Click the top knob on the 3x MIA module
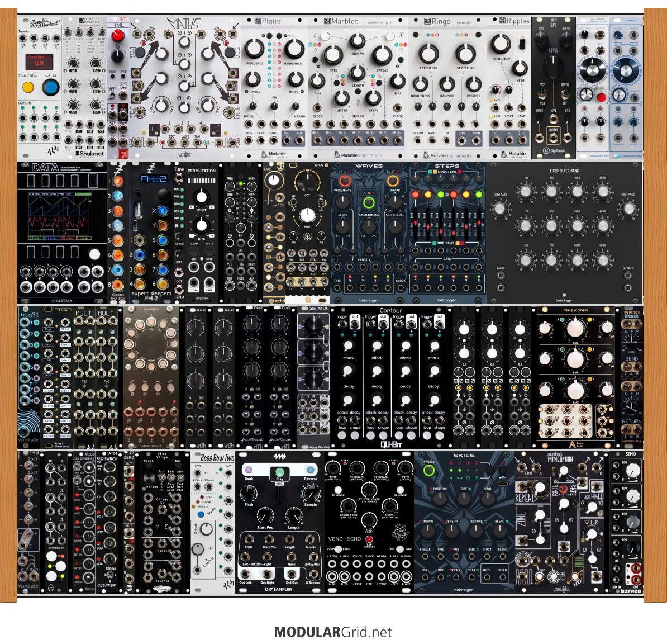667x644 pixels. point(313,325)
